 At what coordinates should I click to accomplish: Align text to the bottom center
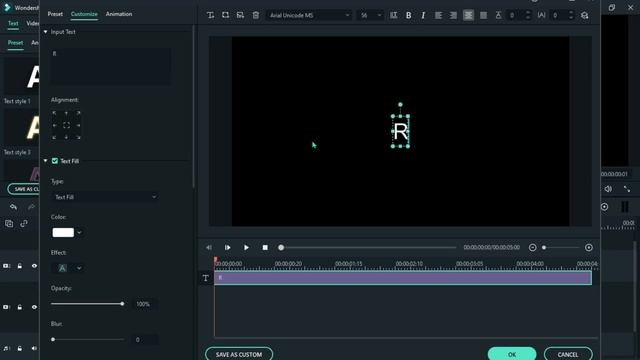click(66, 138)
